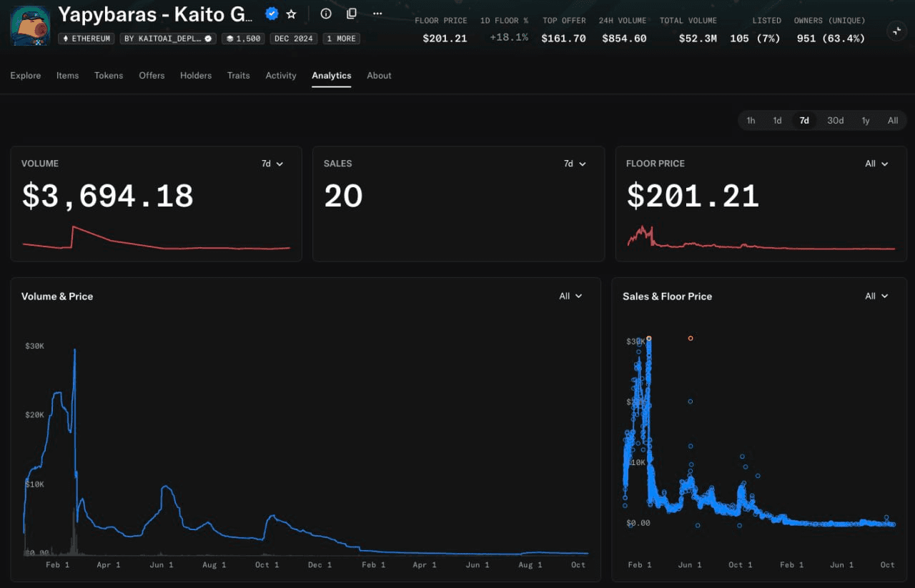Click the blue verified badge

coord(272,14)
